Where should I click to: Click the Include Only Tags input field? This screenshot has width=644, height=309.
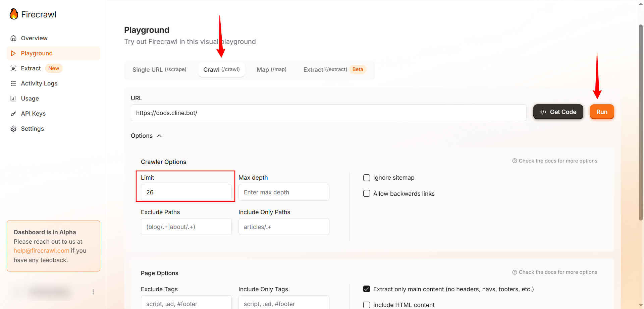pos(284,302)
